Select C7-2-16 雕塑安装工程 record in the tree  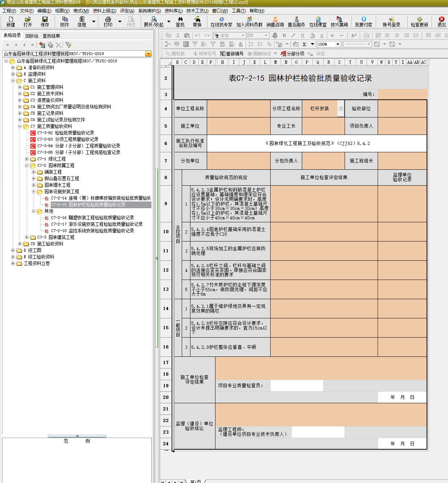click(93, 218)
